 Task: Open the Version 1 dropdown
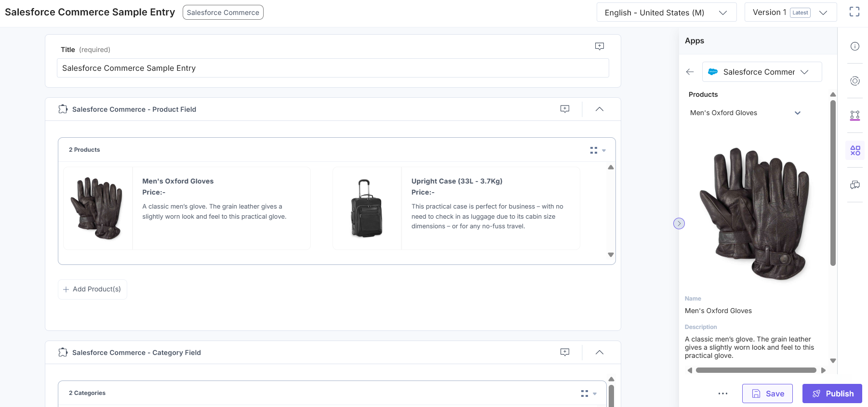tap(790, 13)
